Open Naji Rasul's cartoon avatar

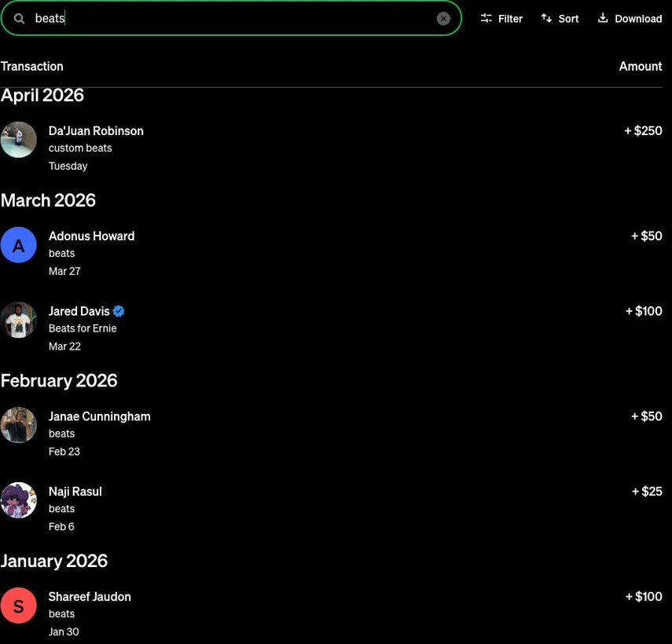click(x=18, y=500)
